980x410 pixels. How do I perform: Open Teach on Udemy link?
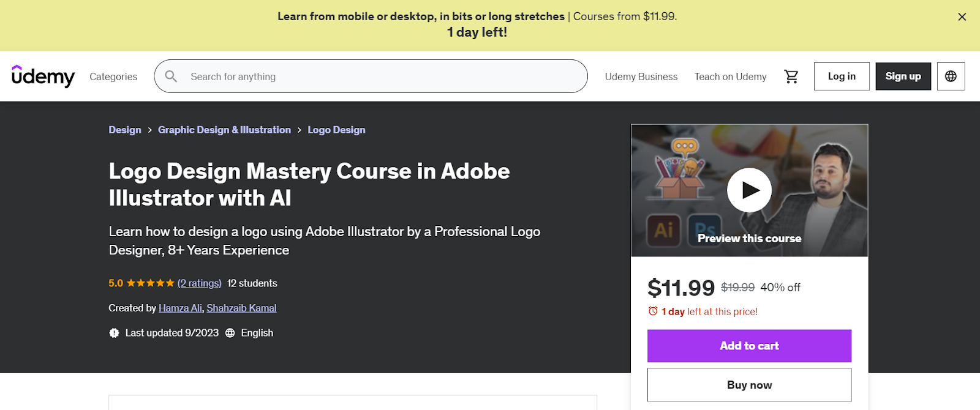(730, 76)
